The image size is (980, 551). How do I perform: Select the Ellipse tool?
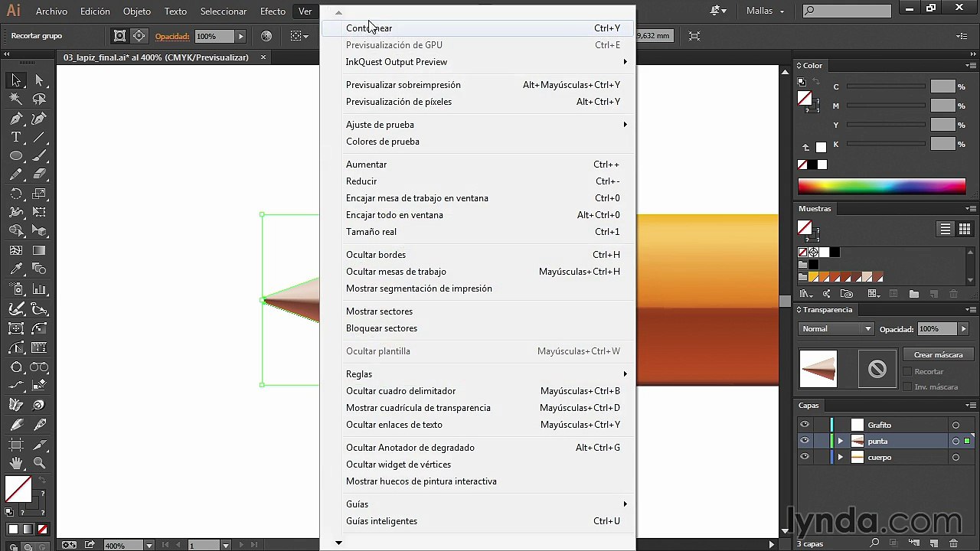(16, 155)
